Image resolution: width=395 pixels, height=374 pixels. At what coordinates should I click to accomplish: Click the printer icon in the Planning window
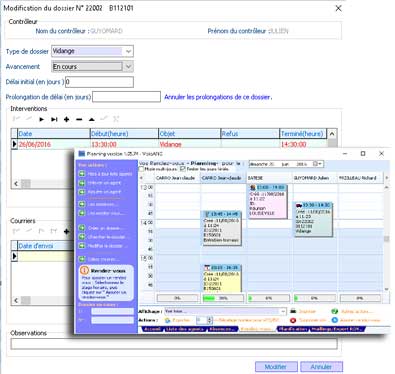click(x=293, y=311)
